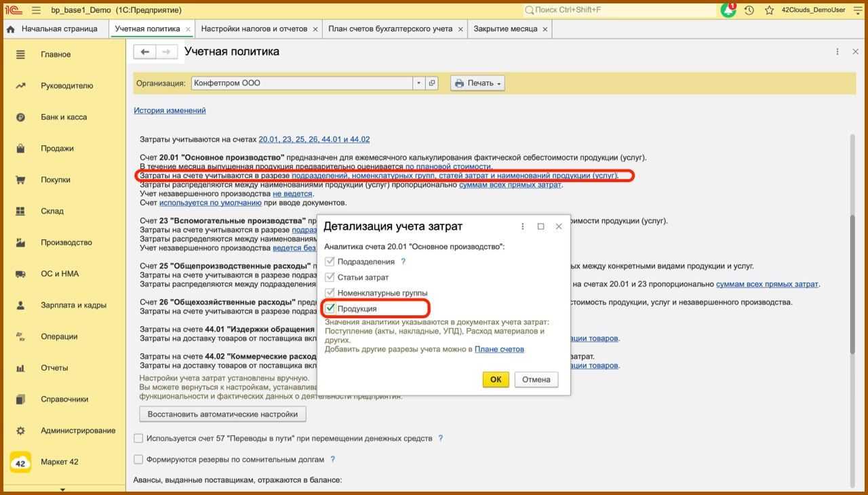Click the Организация input field

point(302,83)
